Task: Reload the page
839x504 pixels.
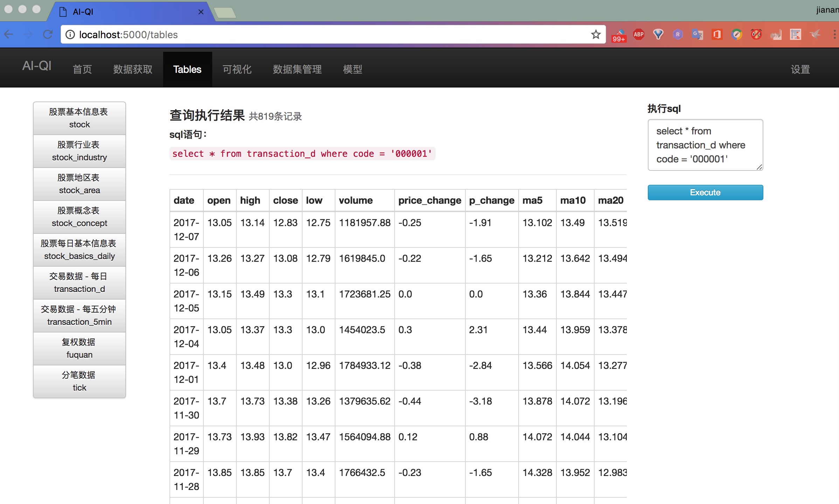Action: tap(48, 34)
